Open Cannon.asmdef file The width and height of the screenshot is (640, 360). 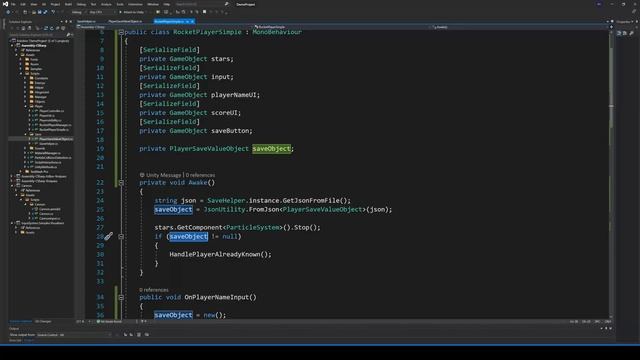tap(49, 209)
